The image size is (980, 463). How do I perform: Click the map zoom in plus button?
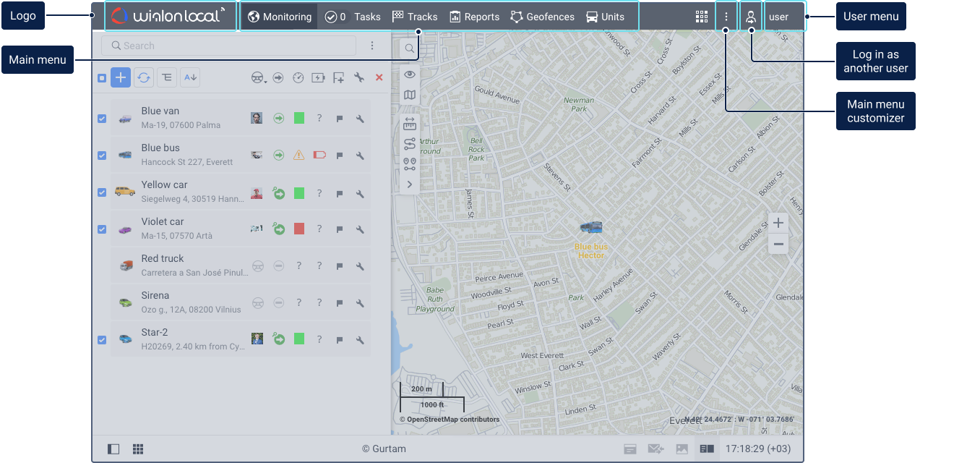coord(778,223)
